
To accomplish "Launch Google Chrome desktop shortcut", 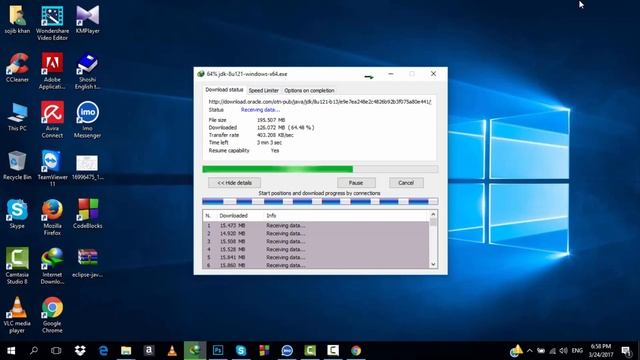I will point(52,315).
